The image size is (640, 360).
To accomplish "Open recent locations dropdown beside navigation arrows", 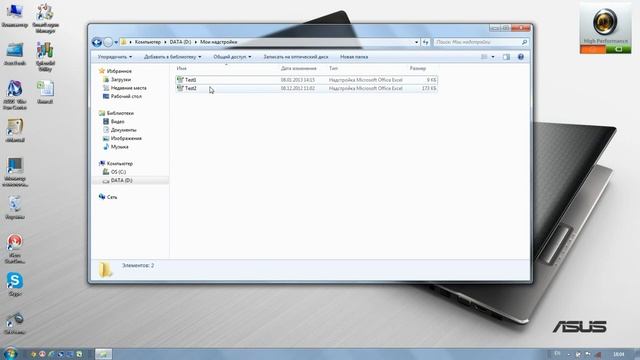I will pyautogui.click(x=116, y=42).
